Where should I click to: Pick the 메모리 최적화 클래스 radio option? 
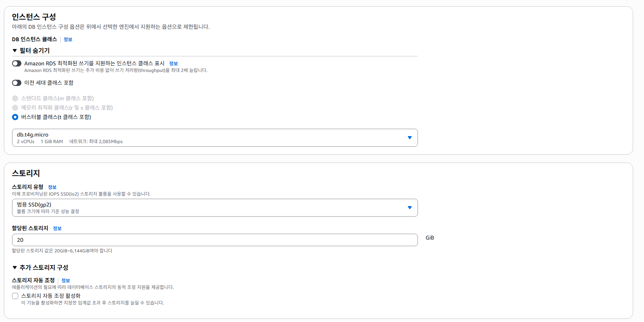coord(15,108)
